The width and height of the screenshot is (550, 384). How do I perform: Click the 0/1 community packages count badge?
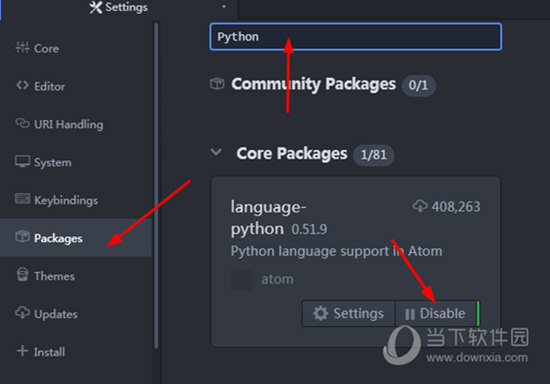[418, 85]
